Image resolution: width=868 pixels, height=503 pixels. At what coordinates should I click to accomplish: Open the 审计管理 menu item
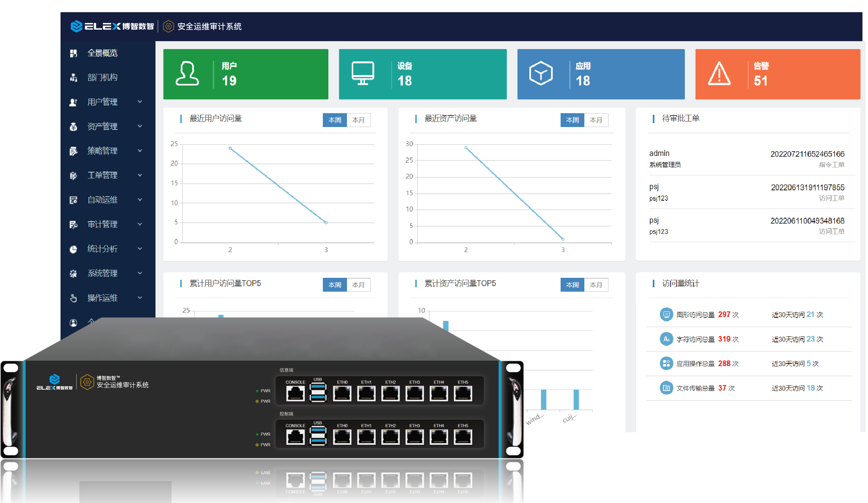coord(102,224)
